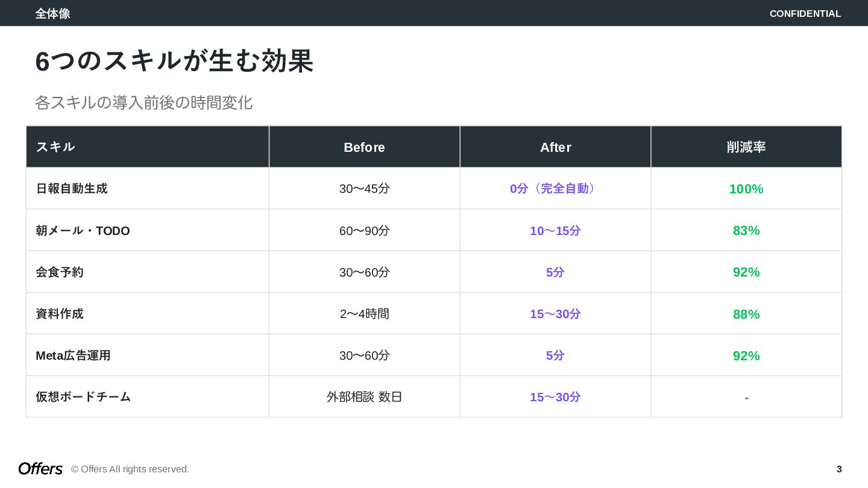
Task: Select the Meta広告運用 skill cell
Action: tap(73, 355)
